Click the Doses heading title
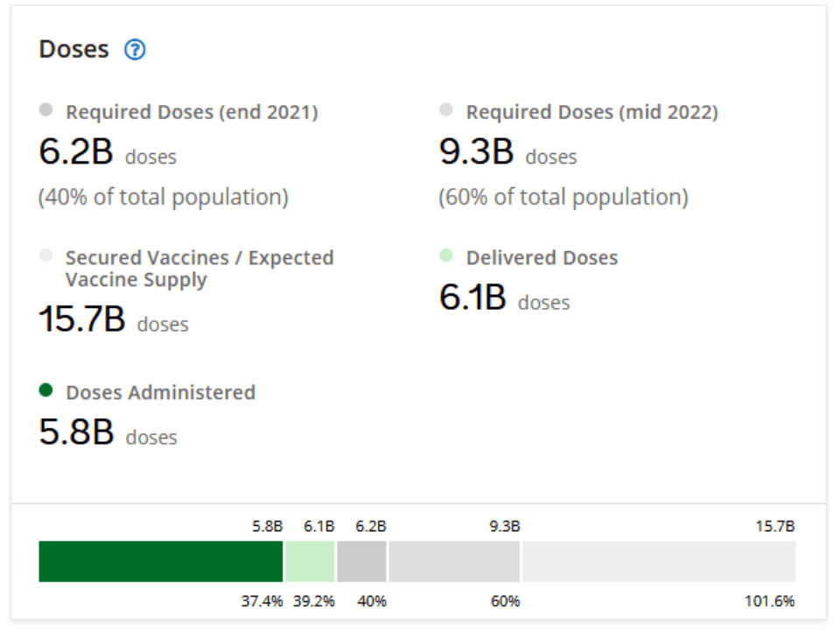 click(x=74, y=49)
